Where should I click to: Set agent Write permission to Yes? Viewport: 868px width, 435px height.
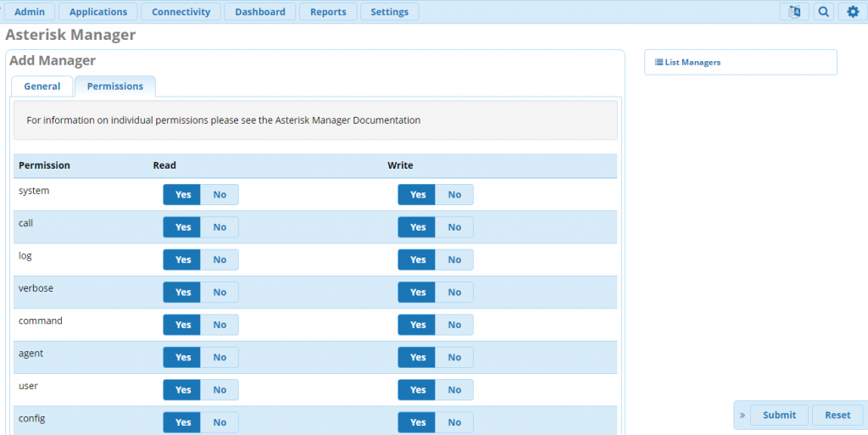pos(416,358)
